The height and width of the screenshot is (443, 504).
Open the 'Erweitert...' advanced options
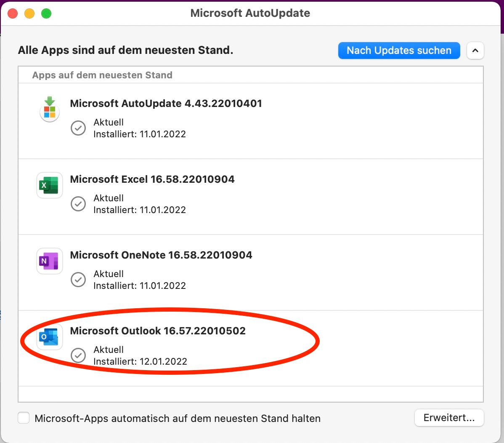tap(449, 418)
